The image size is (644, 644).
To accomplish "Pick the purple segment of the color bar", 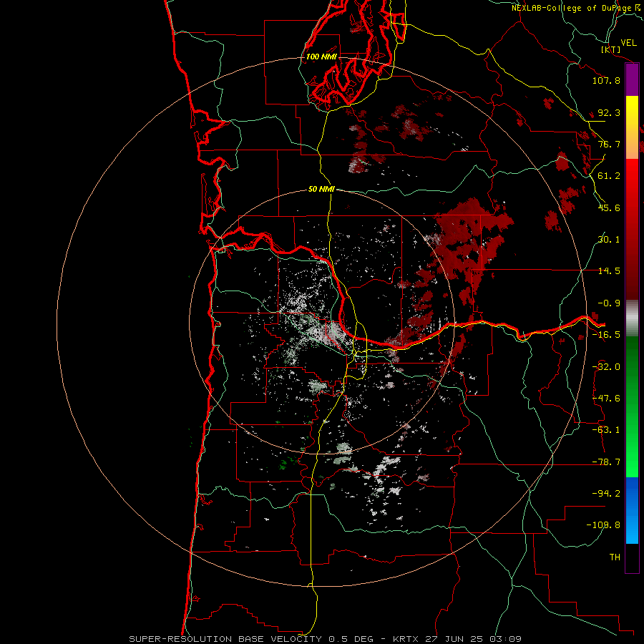I will tap(632, 80).
